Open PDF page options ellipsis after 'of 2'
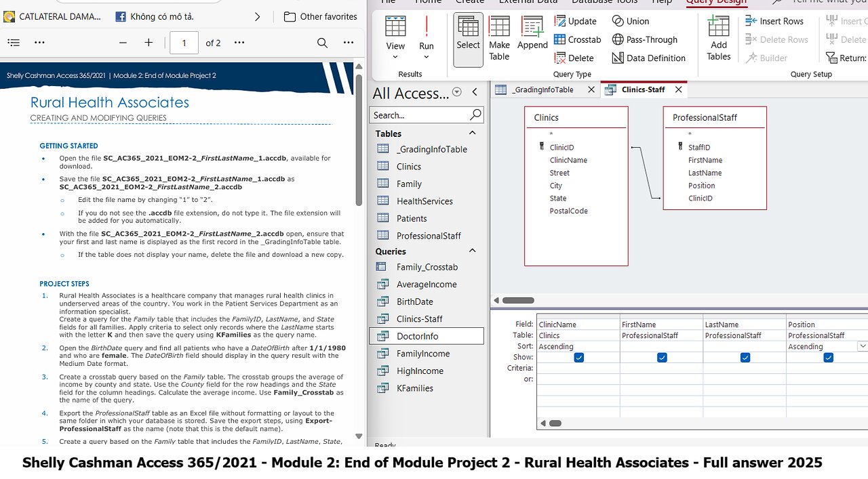Image resolution: width=868 pixels, height=479 pixels. pos(239,43)
